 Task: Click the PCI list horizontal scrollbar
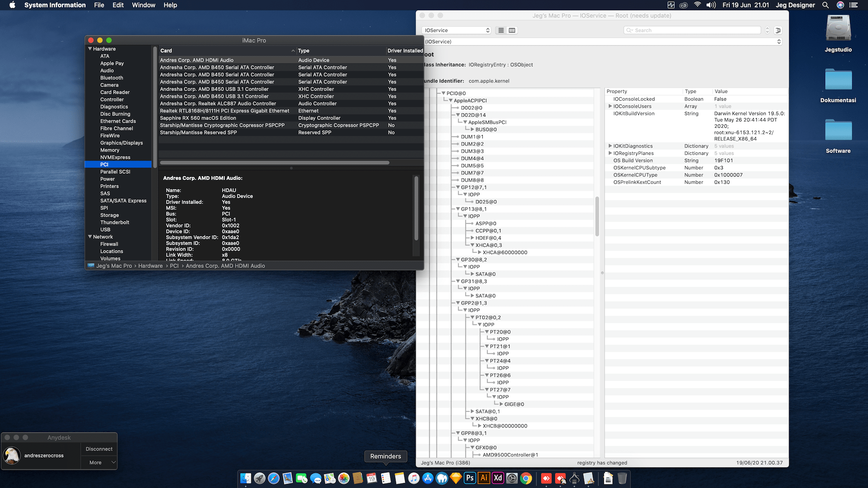pyautogui.click(x=274, y=163)
